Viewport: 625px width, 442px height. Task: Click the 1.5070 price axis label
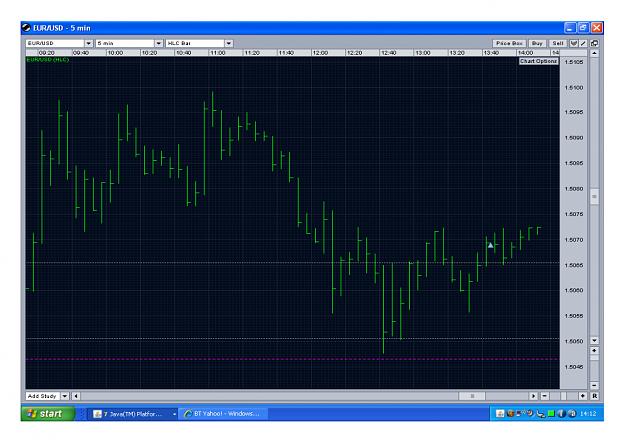574,240
